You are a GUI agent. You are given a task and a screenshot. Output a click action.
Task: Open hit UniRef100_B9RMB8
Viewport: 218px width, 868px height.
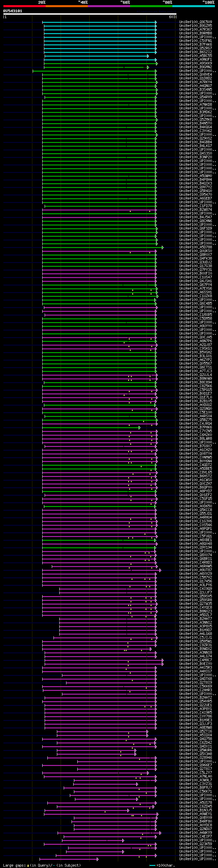(x=196, y=33)
